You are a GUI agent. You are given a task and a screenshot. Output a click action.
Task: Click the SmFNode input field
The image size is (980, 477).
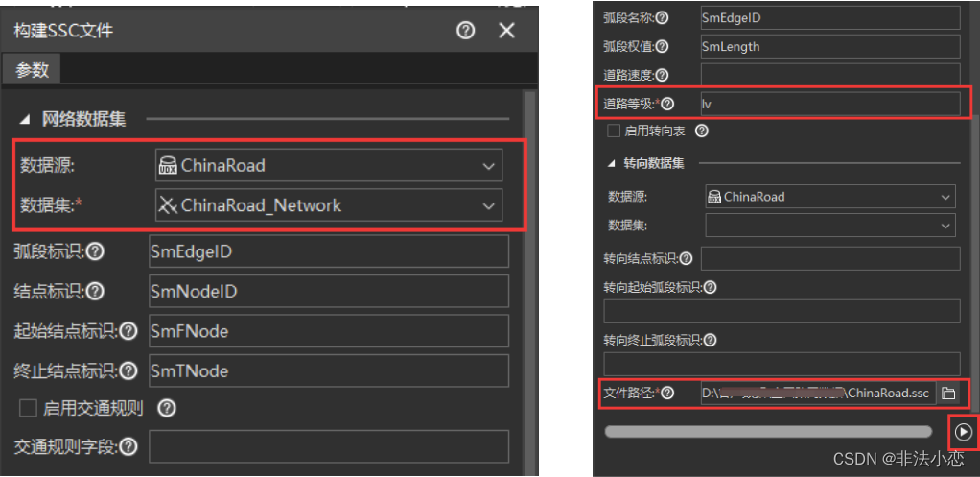click(329, 331)
